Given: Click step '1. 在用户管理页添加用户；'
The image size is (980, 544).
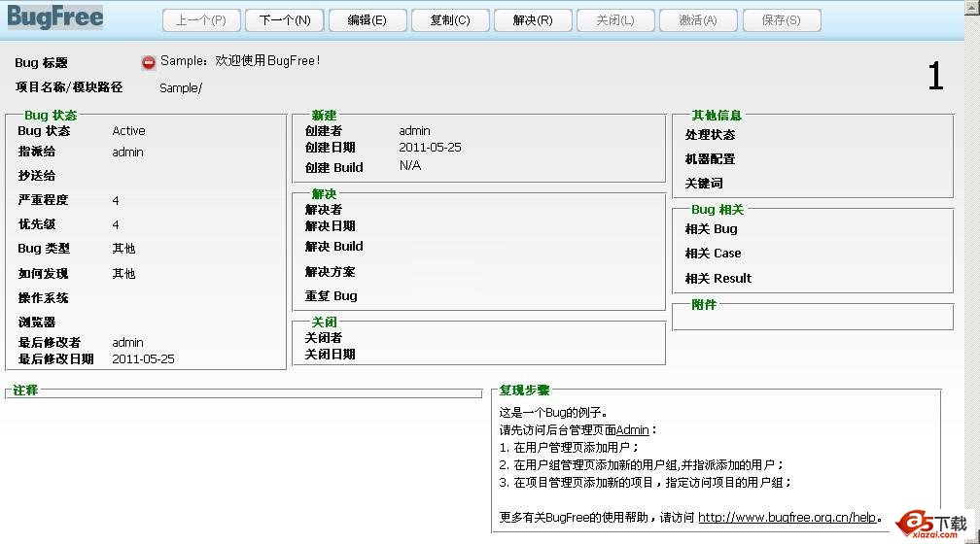Looking at the screenshot, I should click(569, 447).
